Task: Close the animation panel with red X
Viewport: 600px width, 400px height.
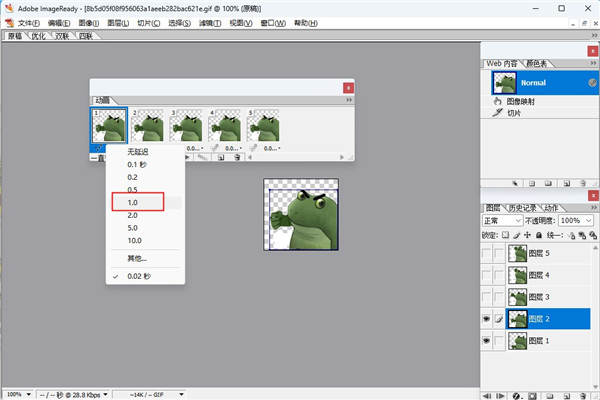Action: 348,87
